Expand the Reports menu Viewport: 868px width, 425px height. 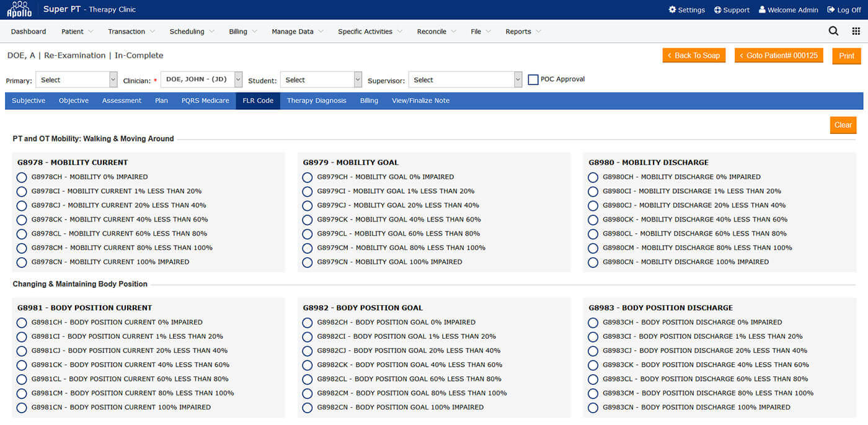(523, 32)
